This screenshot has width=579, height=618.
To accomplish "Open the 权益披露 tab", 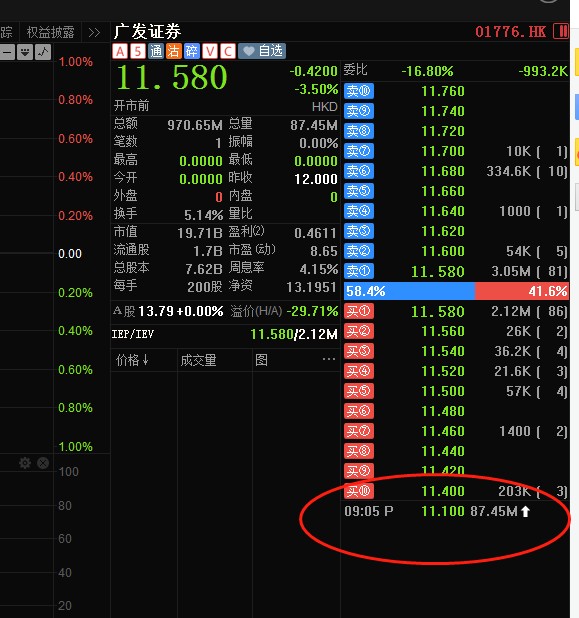I will point(50,32).
